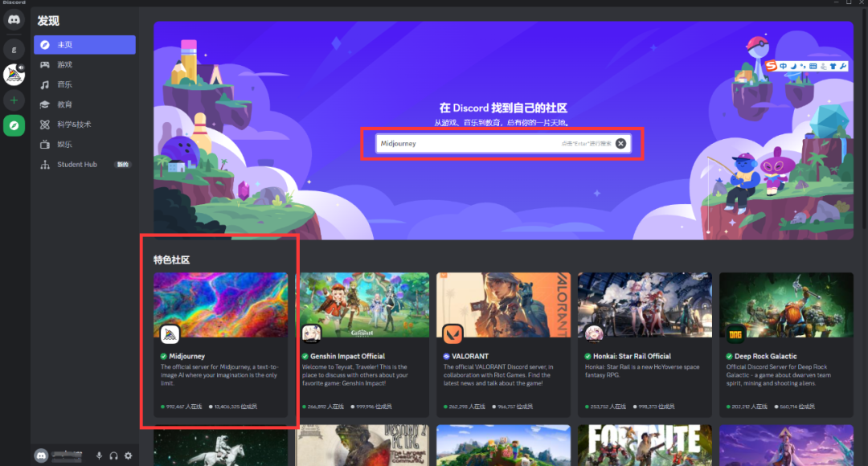Open user settings gear icon

129,456
